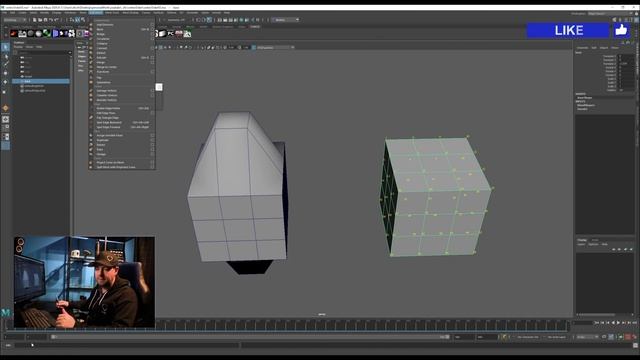The width and height of the screenshot is (640, 360).
Task: Toggle select by component type mode
Action: click(x=83, y=20)
